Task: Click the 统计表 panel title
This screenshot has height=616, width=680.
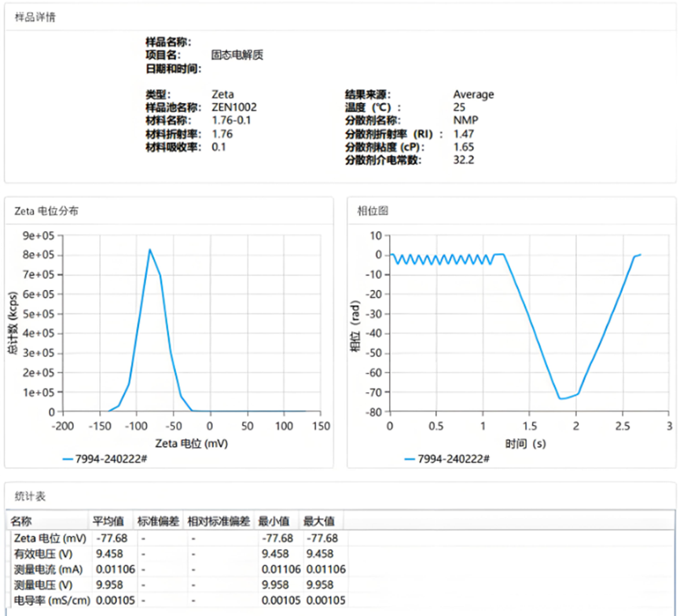Action: tap(31, 496)
